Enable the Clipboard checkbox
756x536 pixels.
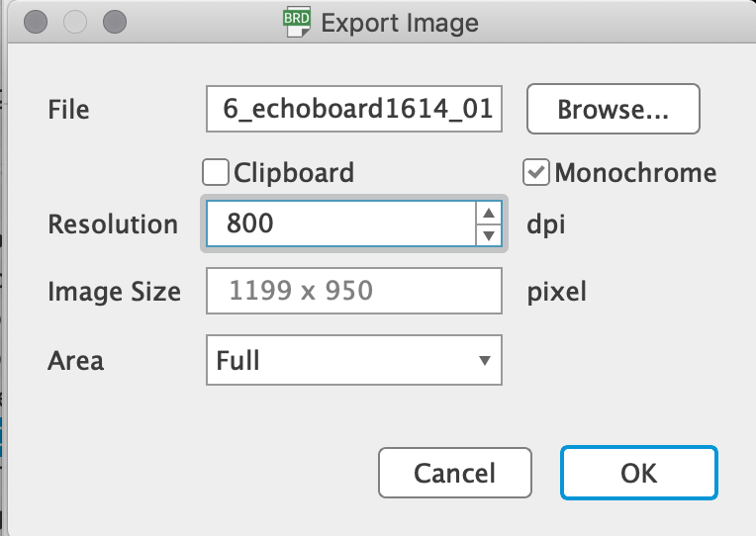click(215, 172)
